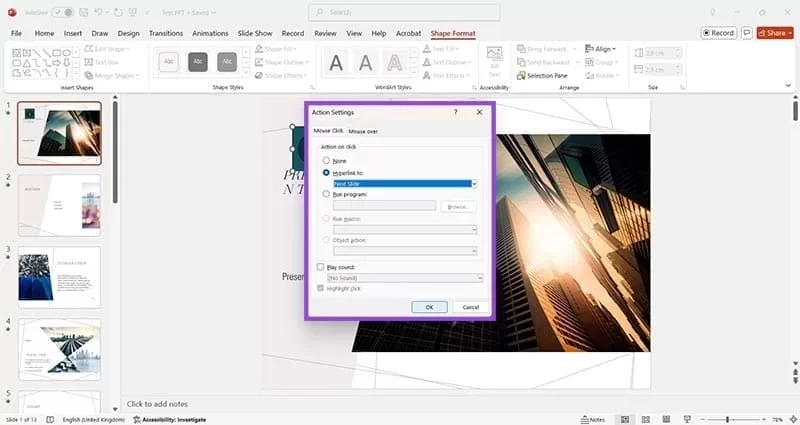Viewport: 800px width, 425px height.
Task: Open the Share button dropdown
Action: (x=775, y=32)
